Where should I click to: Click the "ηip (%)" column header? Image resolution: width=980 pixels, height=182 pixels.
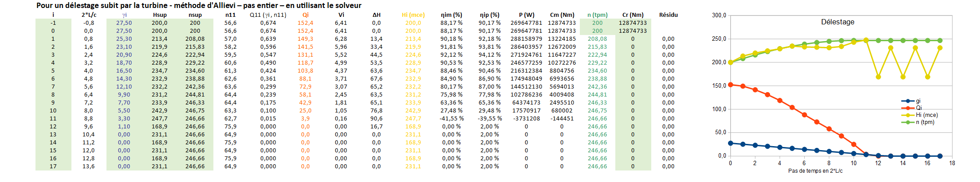pos(489,15)
